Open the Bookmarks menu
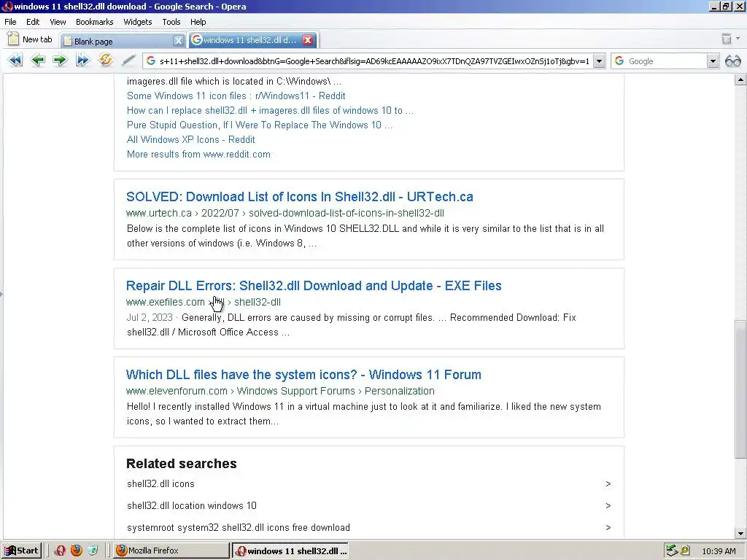 (x=94, y=22)
